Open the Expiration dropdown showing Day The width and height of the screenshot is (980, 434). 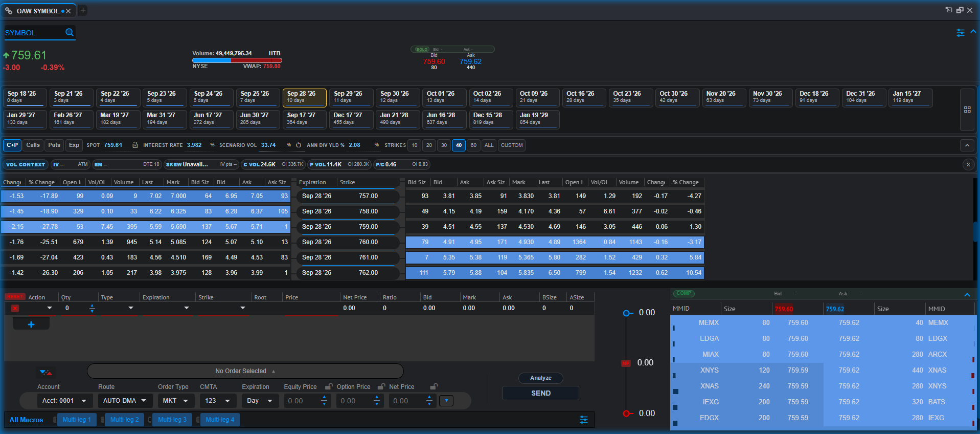pyautogui.click(x=260, y=401)
